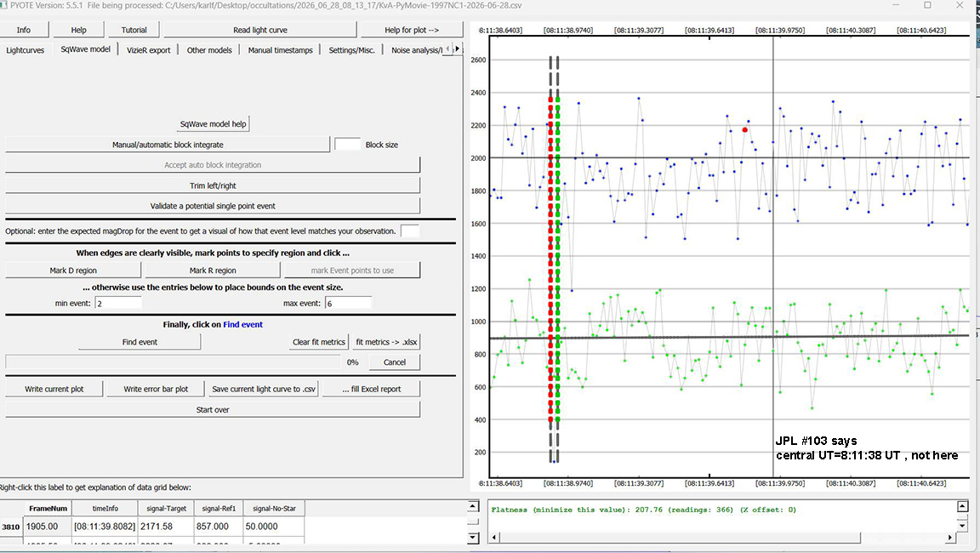Focus the Block size input field

tap(347, 145)
